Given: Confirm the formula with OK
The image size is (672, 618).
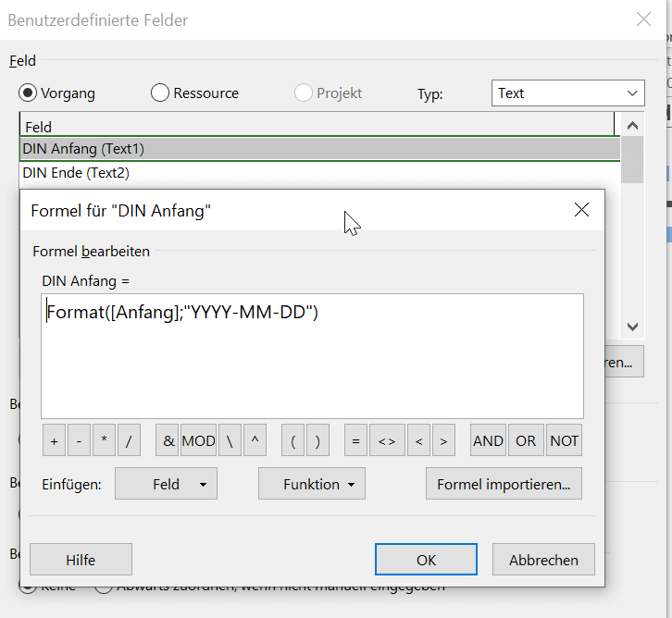Looking at the screenshot, I should point(426,560).
